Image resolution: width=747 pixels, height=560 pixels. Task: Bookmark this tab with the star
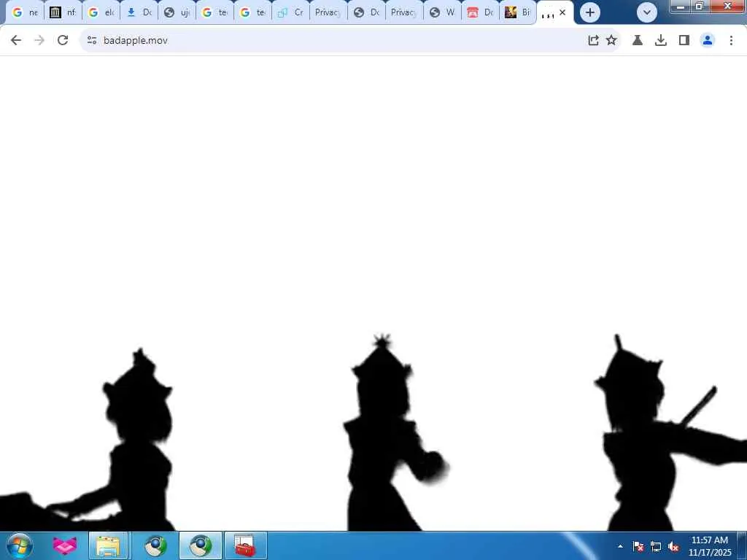[611, 41]
